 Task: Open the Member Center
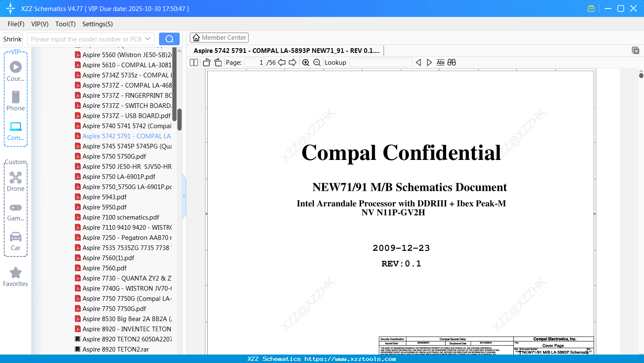coord(219,38)
